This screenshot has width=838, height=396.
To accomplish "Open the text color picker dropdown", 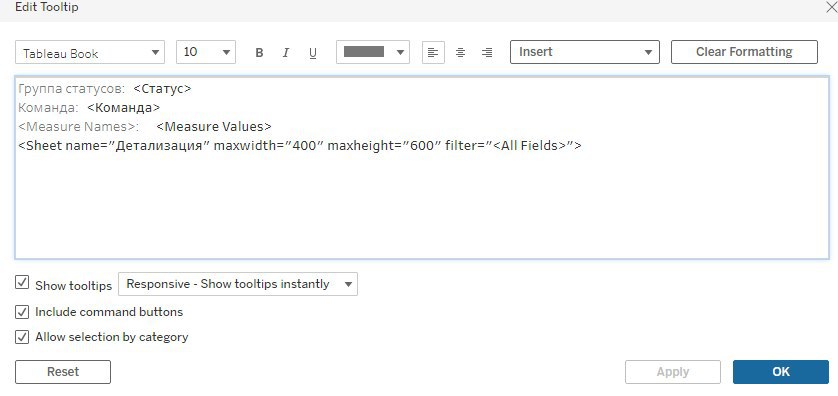I will 373,52.
